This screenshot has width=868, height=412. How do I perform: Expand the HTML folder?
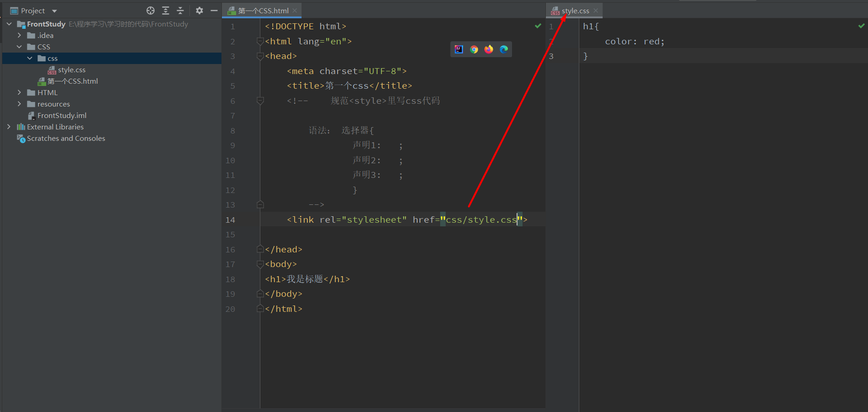[19, 92]
